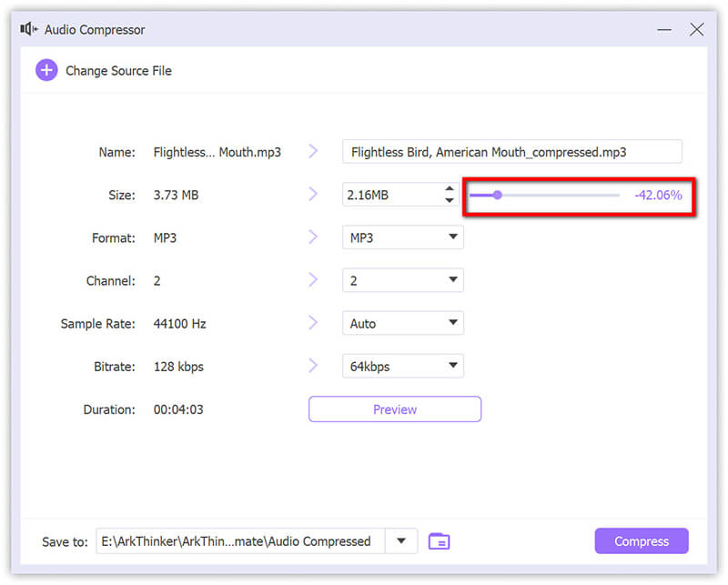Click the arrow chevron on the Bitrate row

pos(313,366)
